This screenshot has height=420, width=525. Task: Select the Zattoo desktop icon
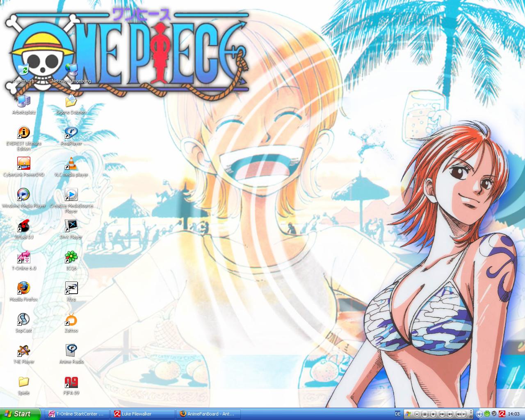pyautogui.click(x=71, y=320)
